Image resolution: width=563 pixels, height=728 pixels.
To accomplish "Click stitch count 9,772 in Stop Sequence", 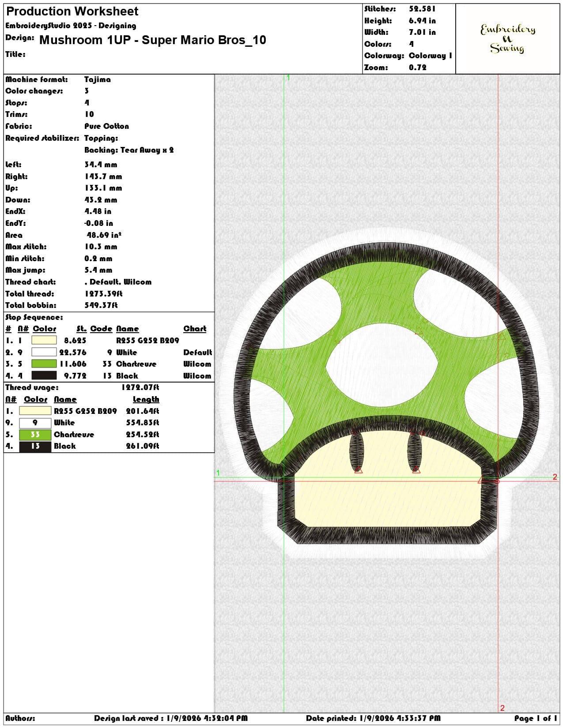I will (75, 376).
